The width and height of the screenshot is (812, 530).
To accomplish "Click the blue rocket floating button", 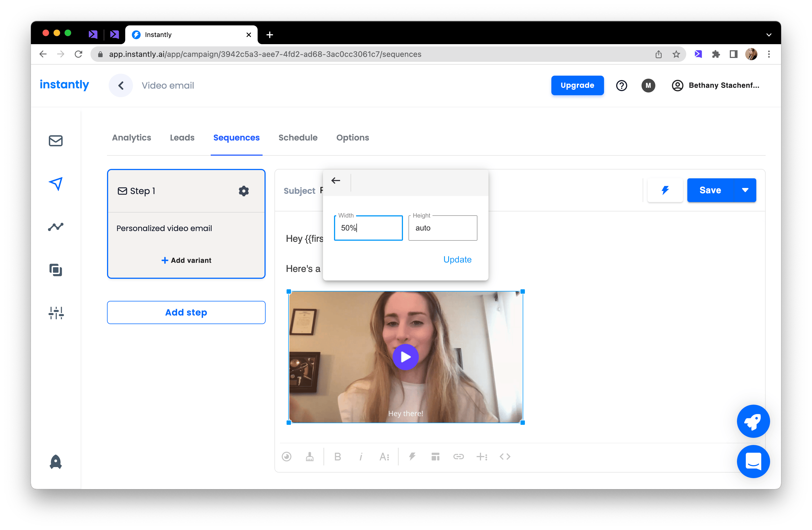I will coord(753,421).
